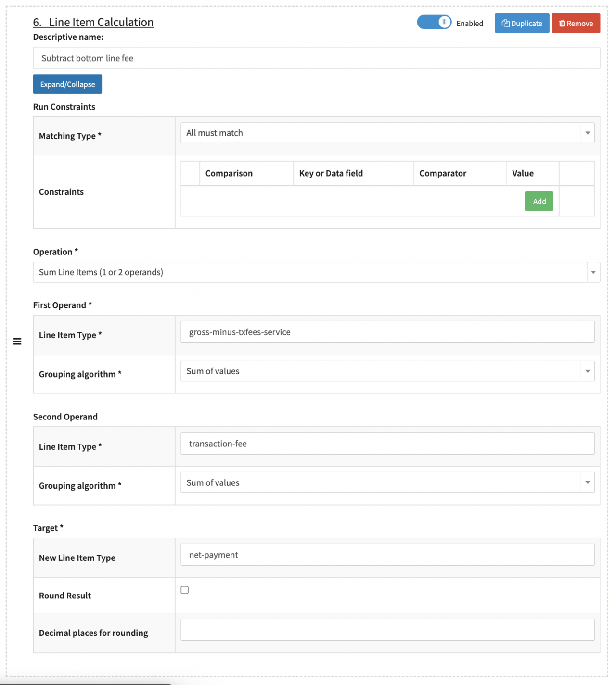Expand First Operand Grouping algorithm dropdown
The height and width of the screenshot is (685, 616).
[387, 371]
